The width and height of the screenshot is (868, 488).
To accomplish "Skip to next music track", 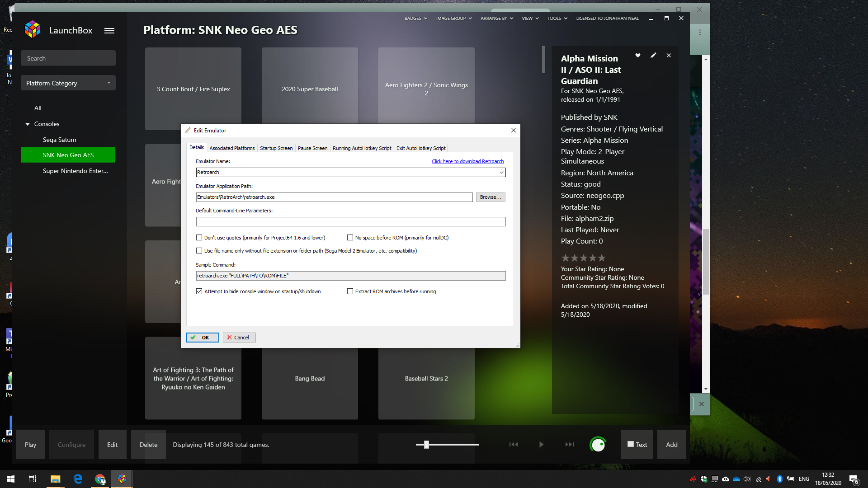I will [570, 445].
